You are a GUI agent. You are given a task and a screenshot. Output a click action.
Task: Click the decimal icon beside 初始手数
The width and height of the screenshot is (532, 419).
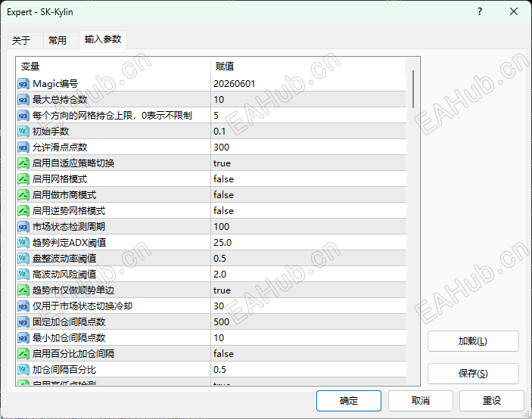[x=23, y=131]
